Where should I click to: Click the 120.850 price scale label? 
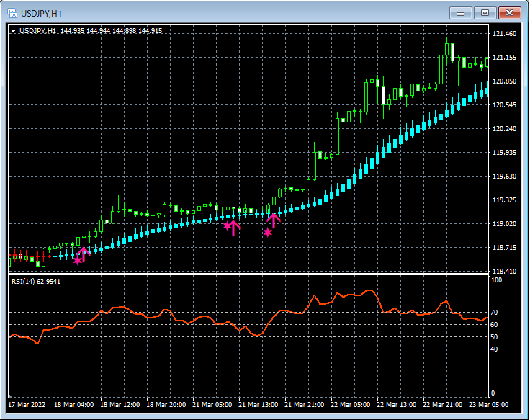pos(504,81)
